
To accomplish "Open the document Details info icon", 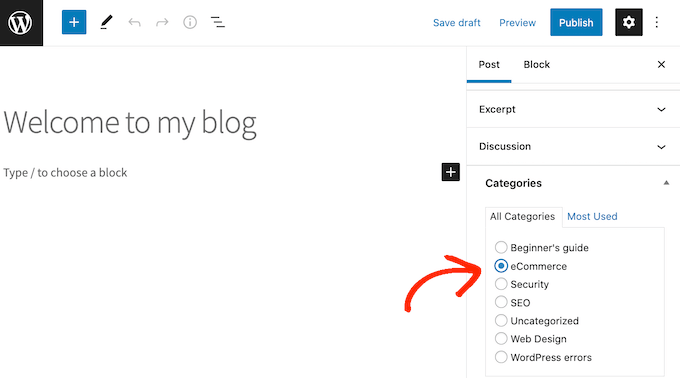I will point(190,22).
